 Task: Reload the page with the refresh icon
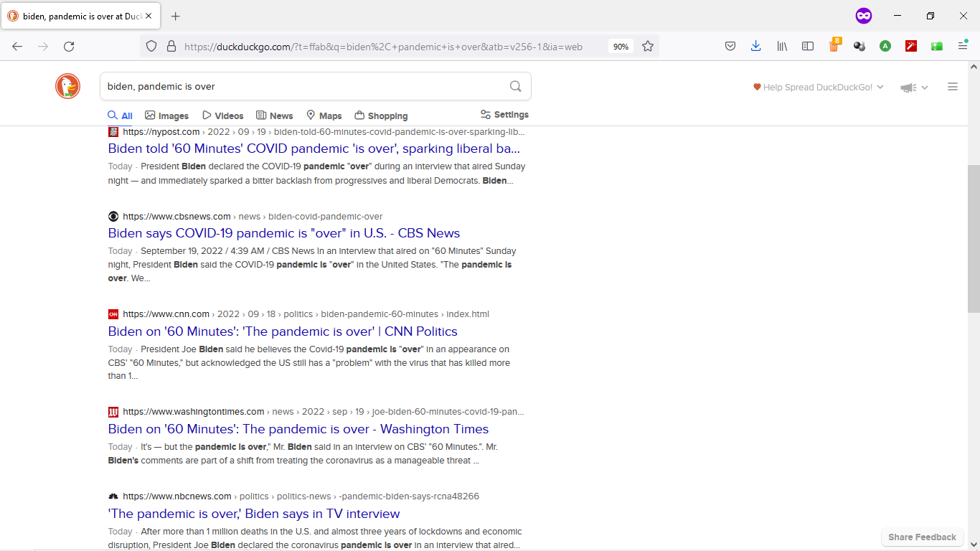point(69,46)
